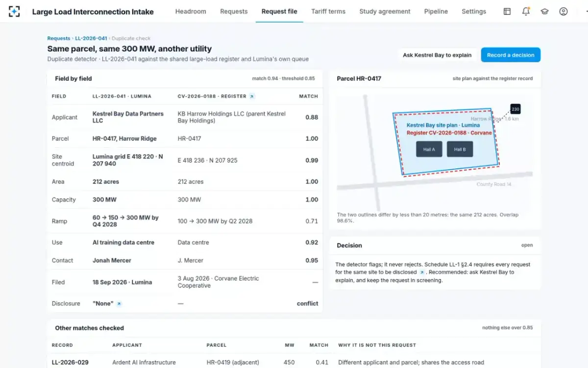The width and height of the screenshot is (588, 368).
Task: Open the Study agreement tab
Action: (x=385, y=11)
